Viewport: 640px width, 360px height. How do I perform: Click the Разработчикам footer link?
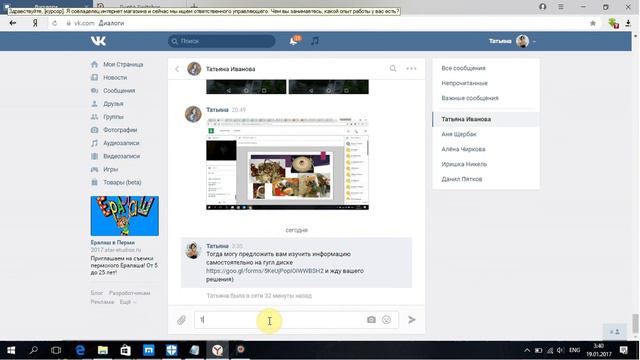pos(129,293)
